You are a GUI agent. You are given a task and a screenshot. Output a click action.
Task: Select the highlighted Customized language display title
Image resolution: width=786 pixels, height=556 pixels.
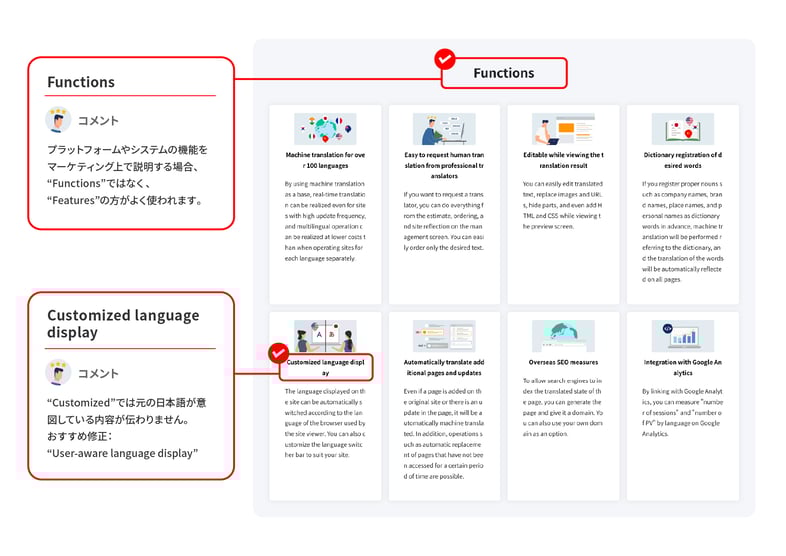[x=326, y=367]
